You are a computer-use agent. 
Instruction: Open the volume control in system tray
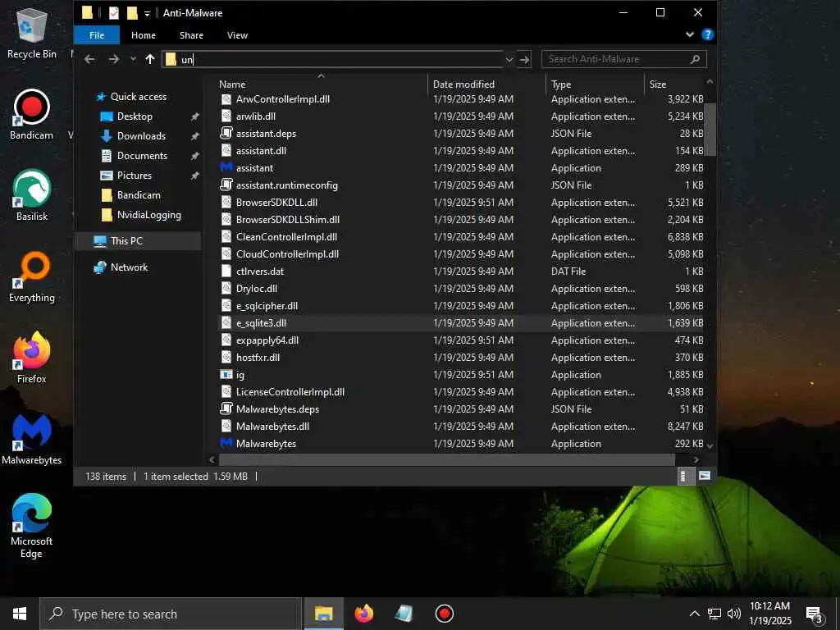(x=734, y=614)
